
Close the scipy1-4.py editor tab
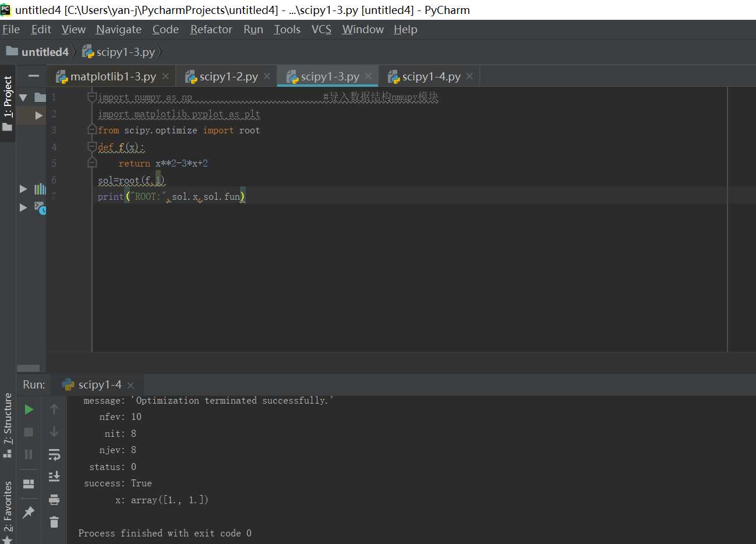(469, 76)
